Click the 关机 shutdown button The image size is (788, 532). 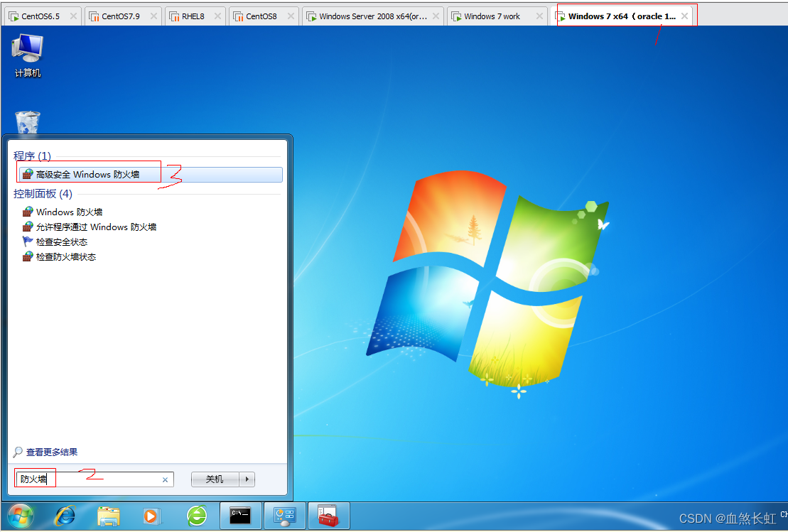(215, 479)
